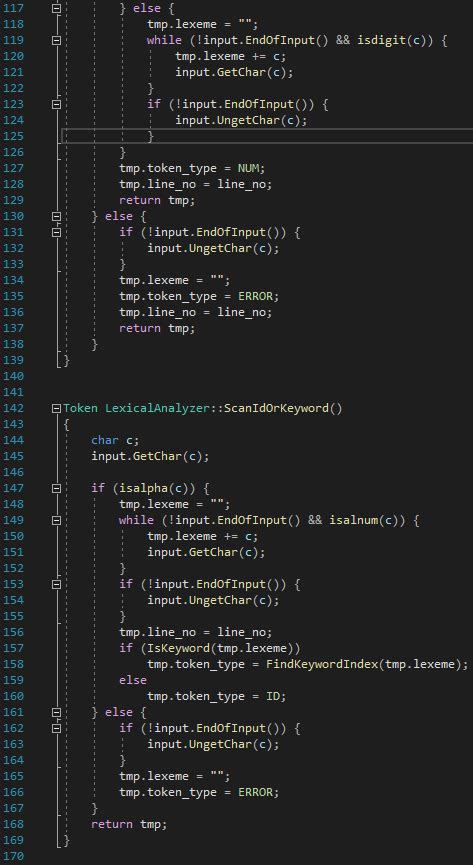Viewport: 473px width, 865px height.
Task: Collapse the isalpha if block at line 147
Action: pos(56,488)
